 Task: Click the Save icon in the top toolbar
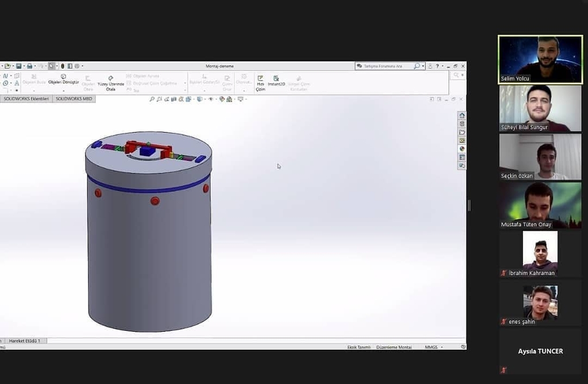tap(19, 66)
